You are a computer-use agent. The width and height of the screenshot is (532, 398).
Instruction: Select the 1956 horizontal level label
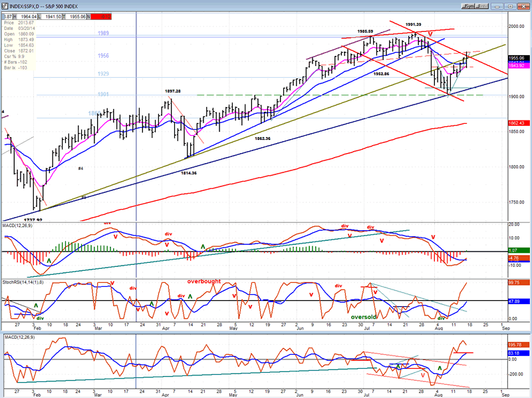(103, 56)
